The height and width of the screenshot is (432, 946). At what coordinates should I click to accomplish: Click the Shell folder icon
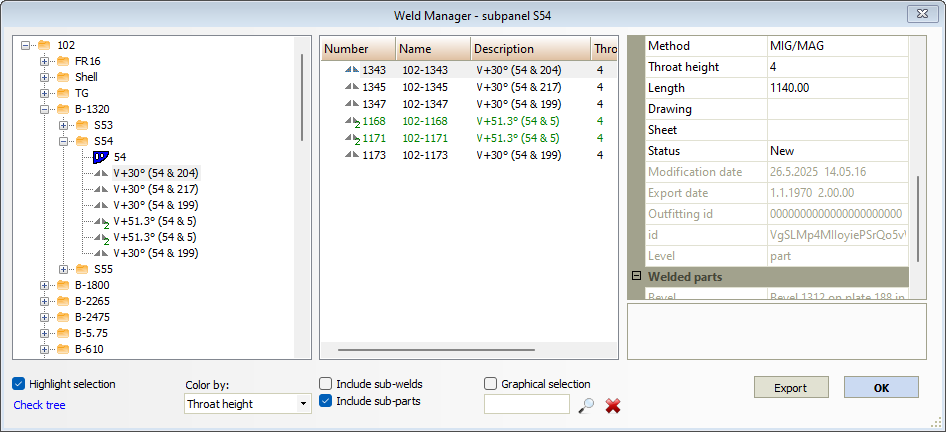pos(62,77)
